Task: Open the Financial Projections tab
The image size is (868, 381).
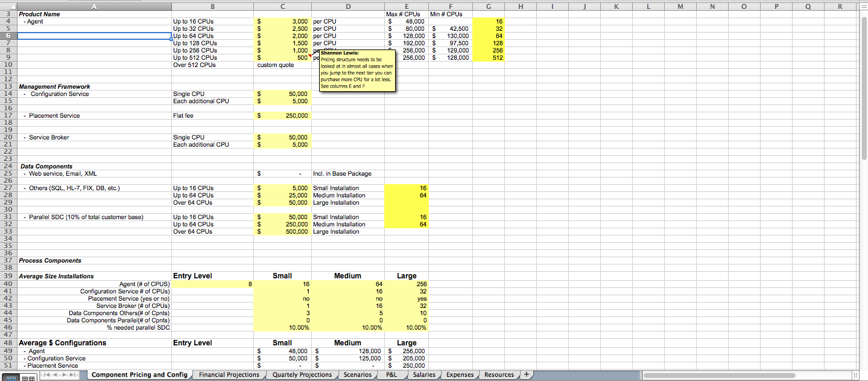Action: point(229,374)
